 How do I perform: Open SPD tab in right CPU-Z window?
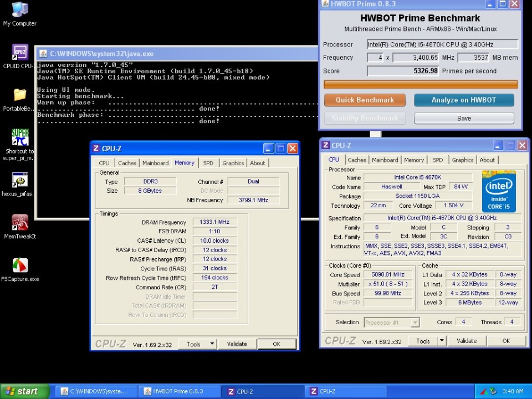pyautogui.click(x=438, y=160)
